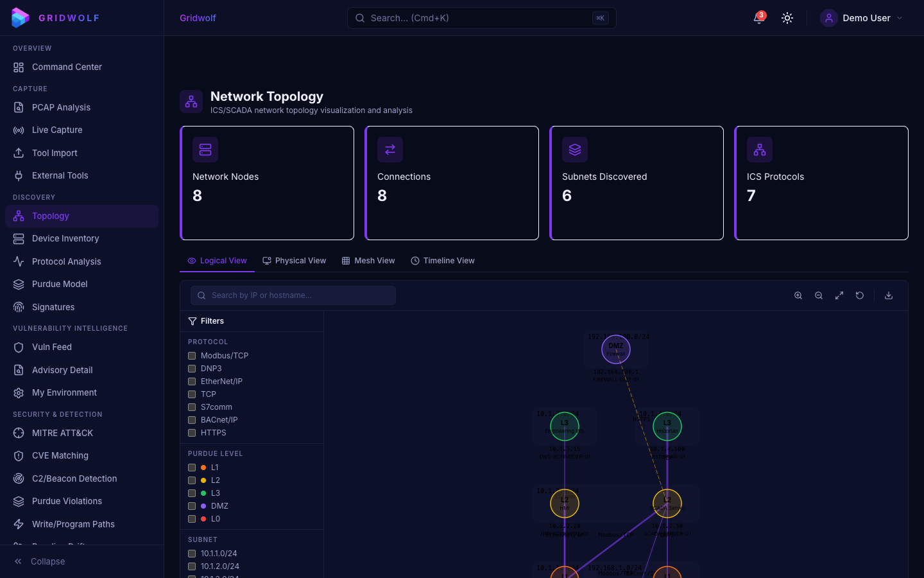Open the Timeline View tab
Image resolution: width=924 pixels, height=578 pixels.
(443, 261)
